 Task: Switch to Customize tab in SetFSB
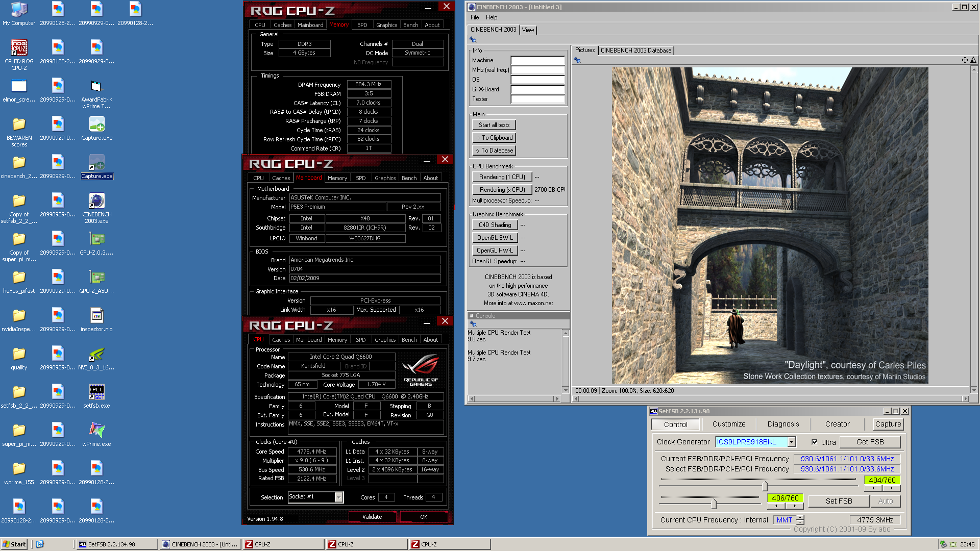click(729, 424)
